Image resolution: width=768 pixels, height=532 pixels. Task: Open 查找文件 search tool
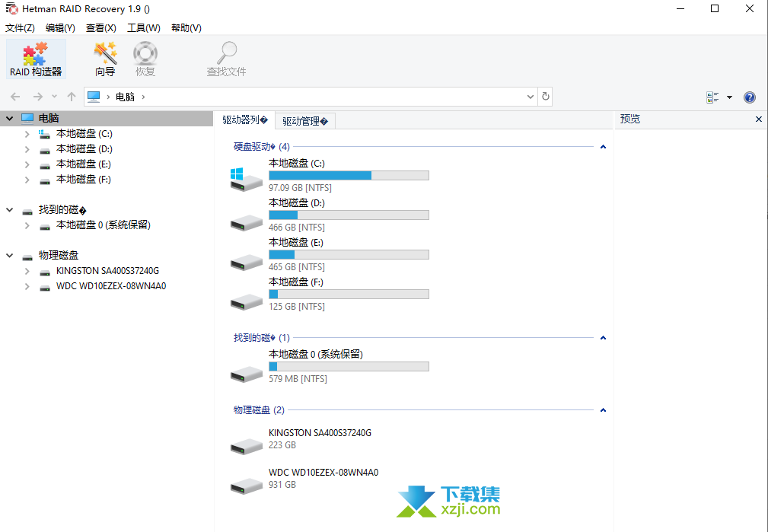tap(226, 59)
